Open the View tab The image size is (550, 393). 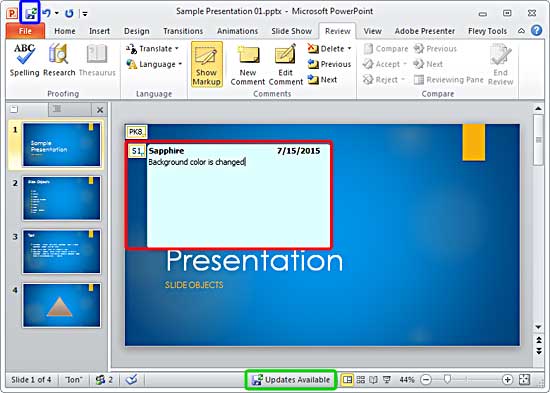click(x=372, y=31)
